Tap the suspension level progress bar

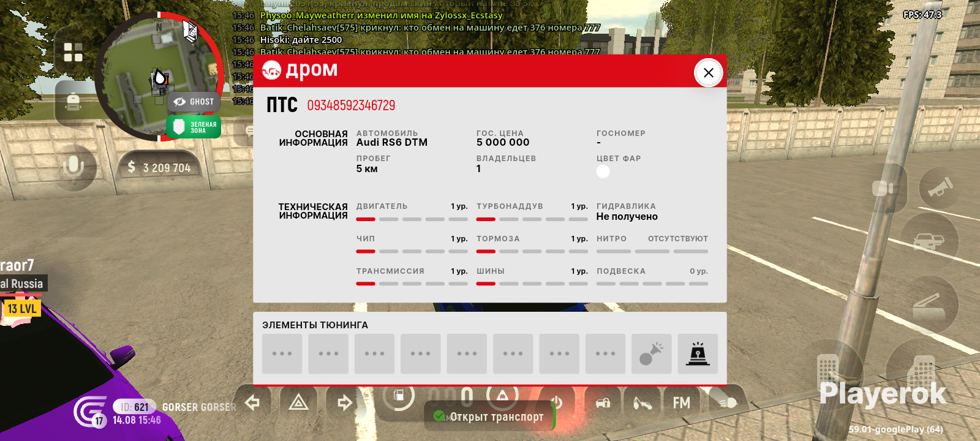pos(652,284)
